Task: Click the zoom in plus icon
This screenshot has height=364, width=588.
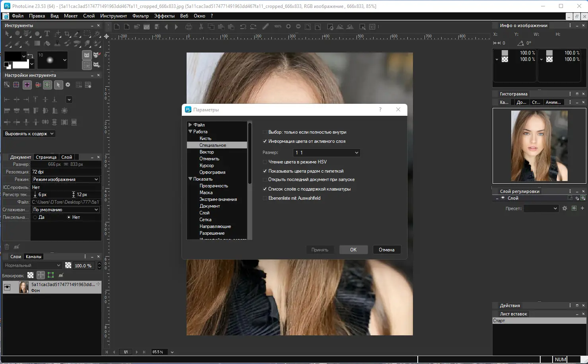Action: point(288,27)
